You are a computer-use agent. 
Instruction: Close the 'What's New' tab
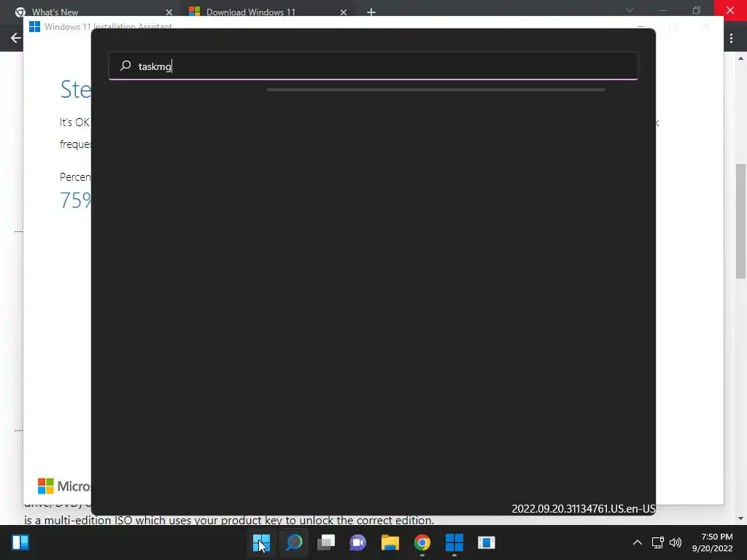[169, 12]
